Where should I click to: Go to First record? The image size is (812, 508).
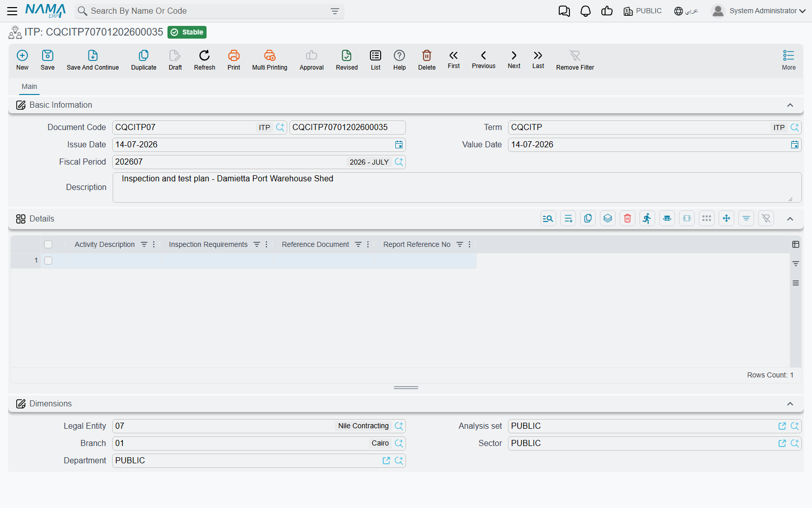(454, 59)
